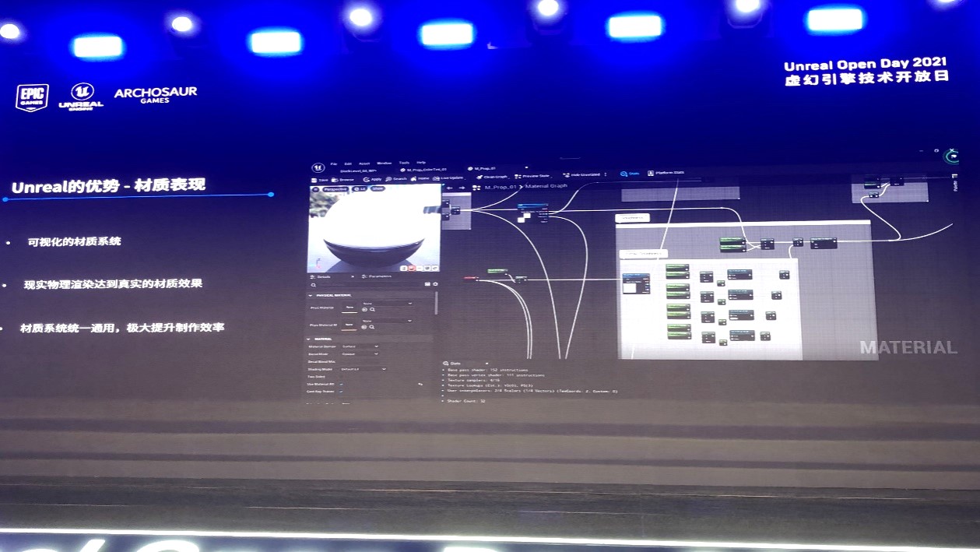Collapse the Material section
Screen dimensions: 980x552
[308, 339]
